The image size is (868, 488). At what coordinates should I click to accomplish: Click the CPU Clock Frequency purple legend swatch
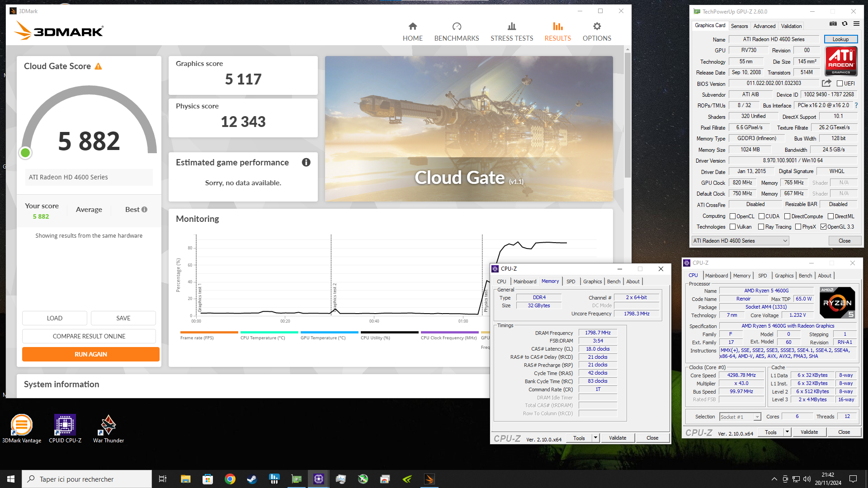449,332
